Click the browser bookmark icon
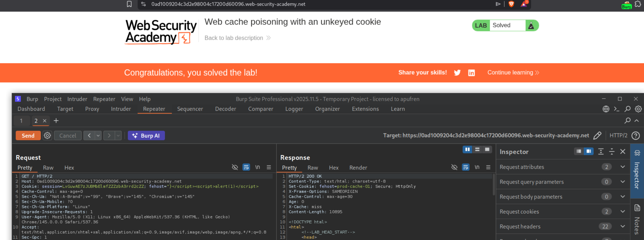Viewport: 644px width, 240px height. click(x=129, y=4)
